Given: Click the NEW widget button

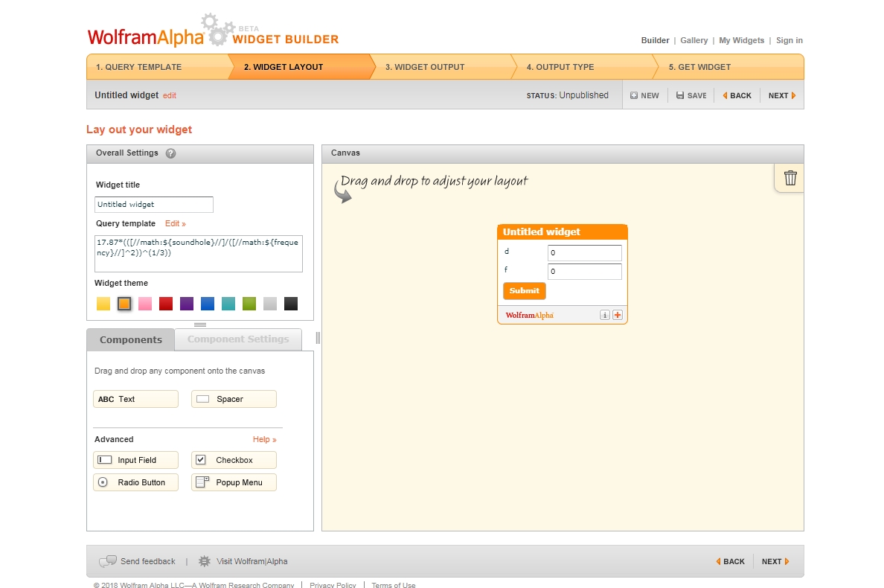Looking at the screenshot, I should point(644,95).
